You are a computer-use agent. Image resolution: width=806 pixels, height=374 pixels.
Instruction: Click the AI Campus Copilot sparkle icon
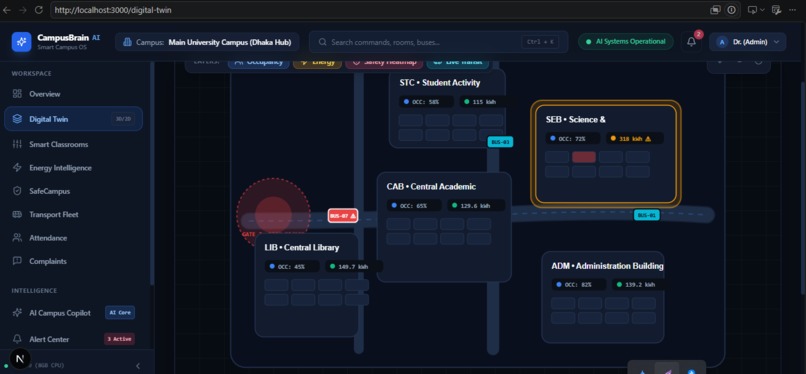click(17, 312)
